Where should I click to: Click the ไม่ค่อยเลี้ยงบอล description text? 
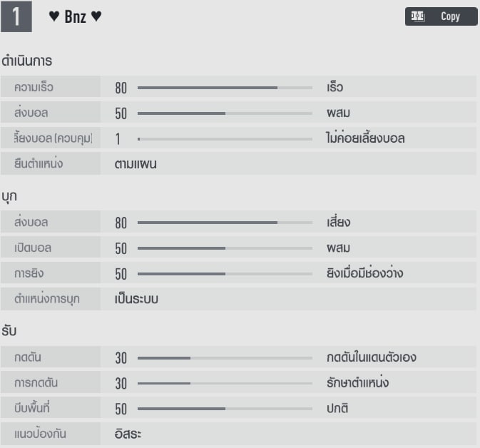click(x=364, y=138)
